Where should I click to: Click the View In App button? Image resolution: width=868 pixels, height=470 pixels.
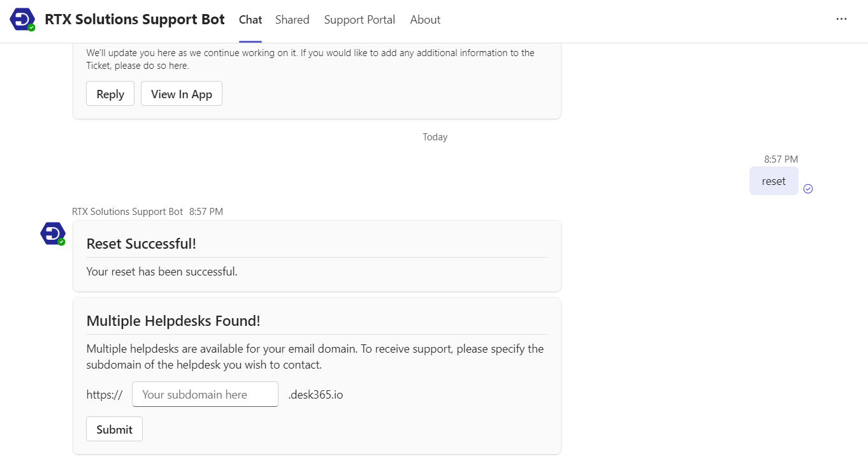point(181,93)
